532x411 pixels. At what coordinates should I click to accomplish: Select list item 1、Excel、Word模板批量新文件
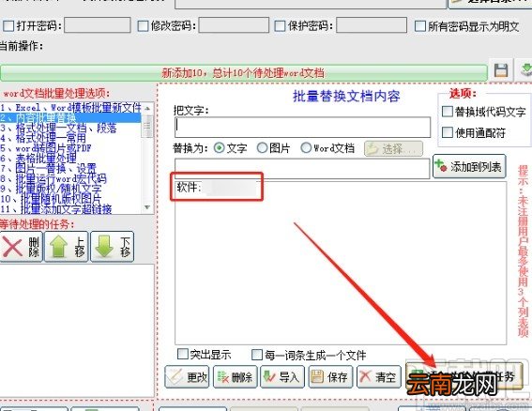point(70,108)
